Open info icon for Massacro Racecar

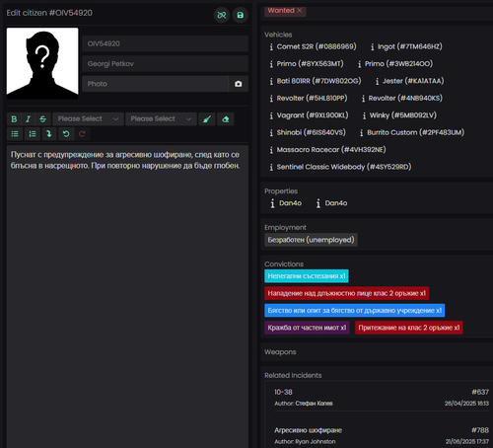pyautogui.click(x=271, y=150)
